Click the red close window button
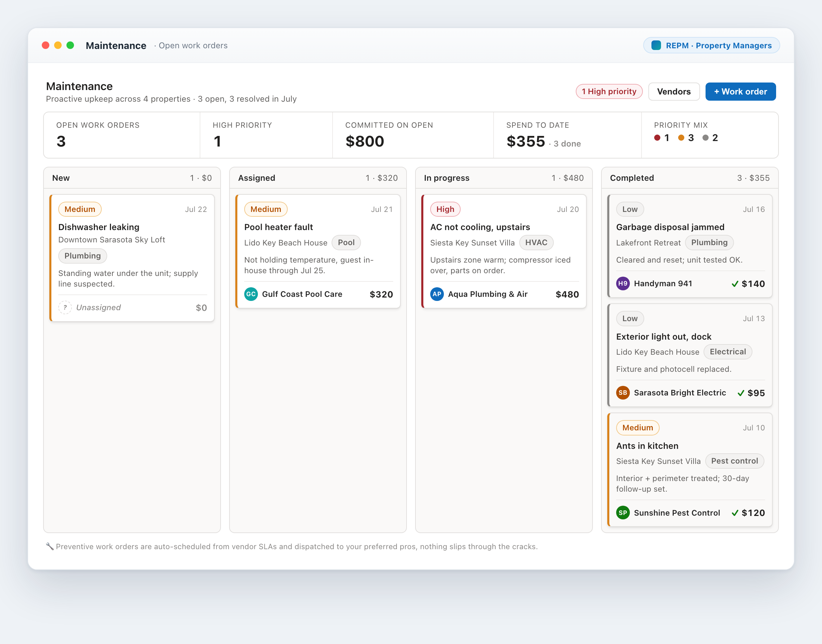 click(46, 45)
